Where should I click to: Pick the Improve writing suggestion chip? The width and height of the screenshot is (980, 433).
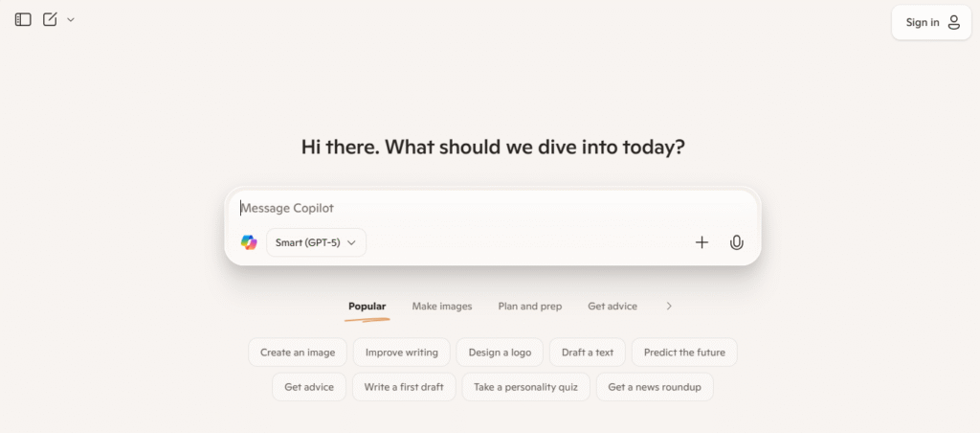(401, 353)
